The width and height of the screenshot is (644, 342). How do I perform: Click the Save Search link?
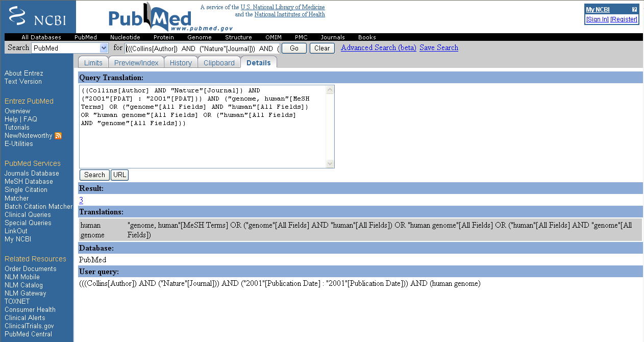tap(439, 47)
